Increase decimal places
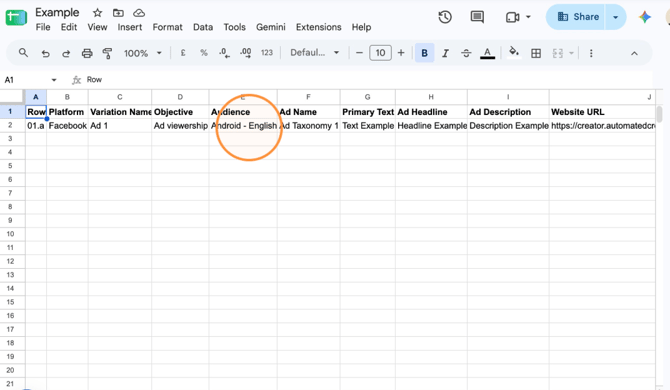The height and width of the screenshot is (390, 670). (246, 53)
